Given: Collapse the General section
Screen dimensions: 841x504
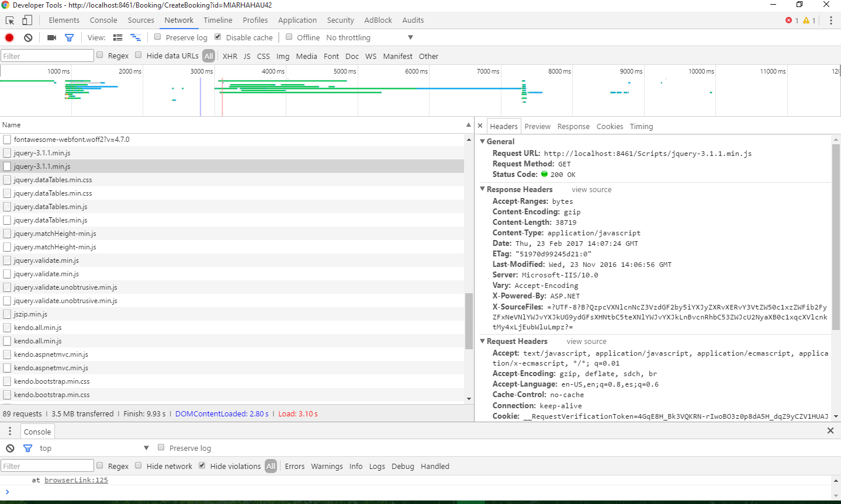Looking at the screenshot, I should pos(483,141).
